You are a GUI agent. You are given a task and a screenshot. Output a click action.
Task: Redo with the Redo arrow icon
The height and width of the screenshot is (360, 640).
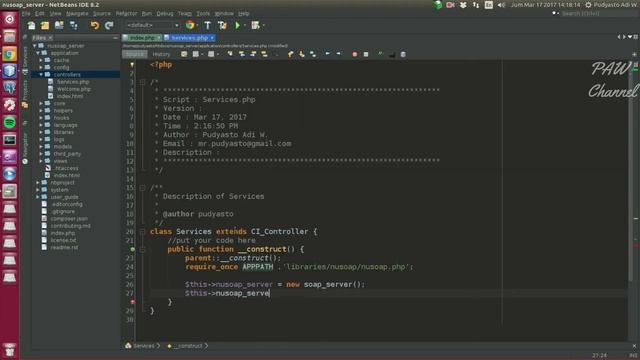tap(109, 25)
